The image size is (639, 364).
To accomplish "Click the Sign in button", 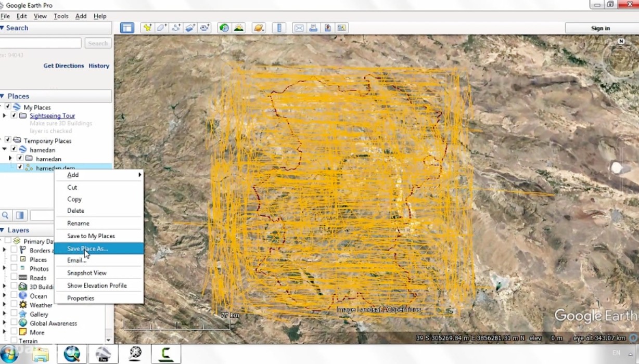I will click(x=600, y=28).
